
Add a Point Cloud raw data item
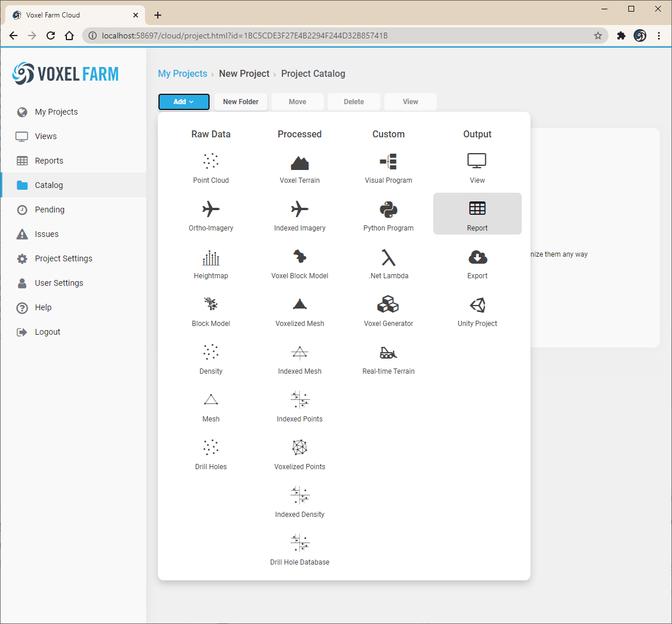pyautogui.click(x=211, y=168)
